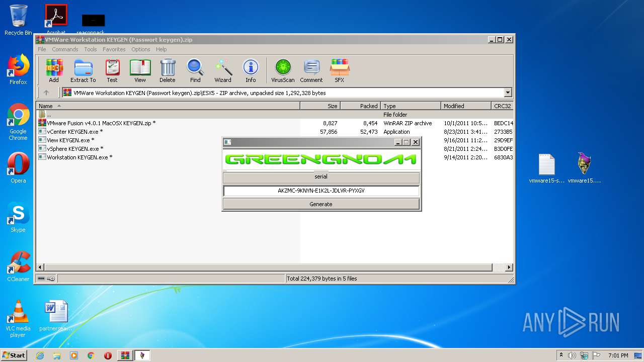Open the Options menu

pos(141,49)
